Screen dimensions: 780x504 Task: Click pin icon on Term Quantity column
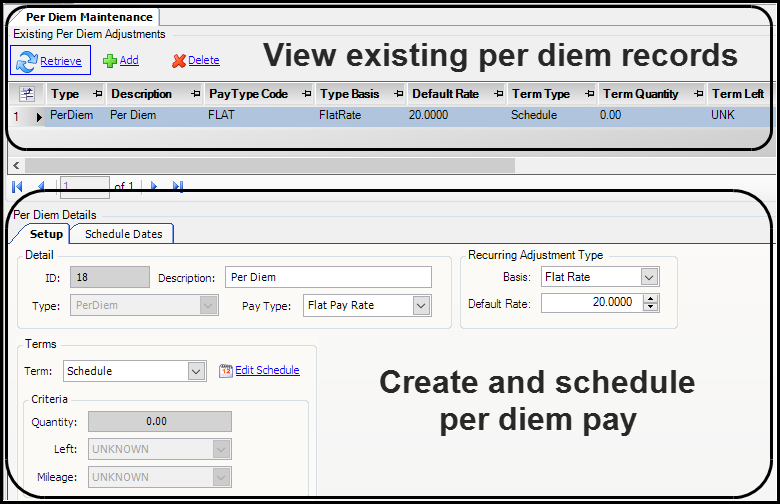tap(699, 94)
